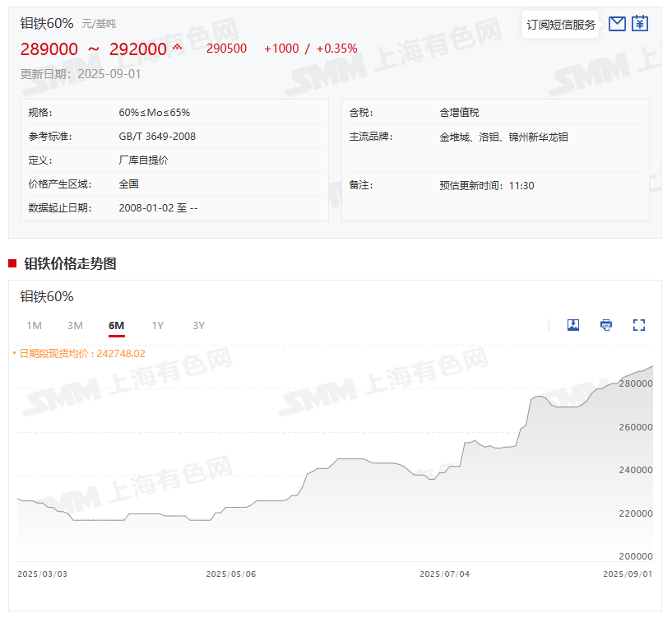
Task: Click the 订阅短信服务 tooltip label
Action: point(561,25)
